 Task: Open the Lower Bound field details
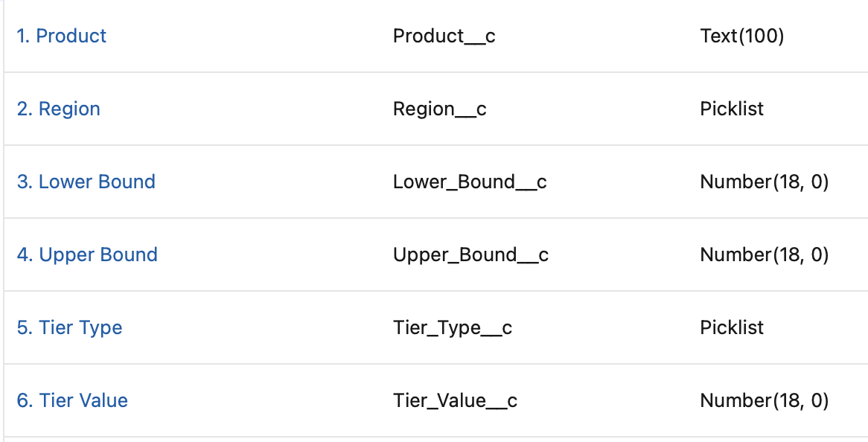(x=86, y=182)
